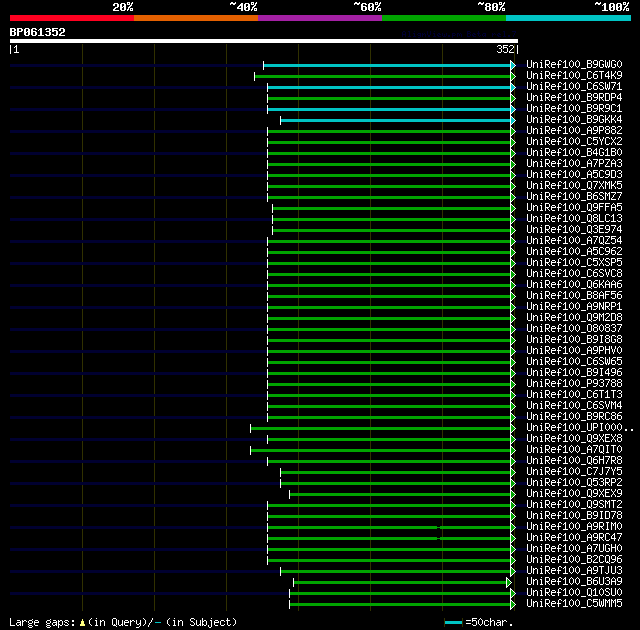Click the arrowhead ending the Q3E974 alignment

point(513,231)
